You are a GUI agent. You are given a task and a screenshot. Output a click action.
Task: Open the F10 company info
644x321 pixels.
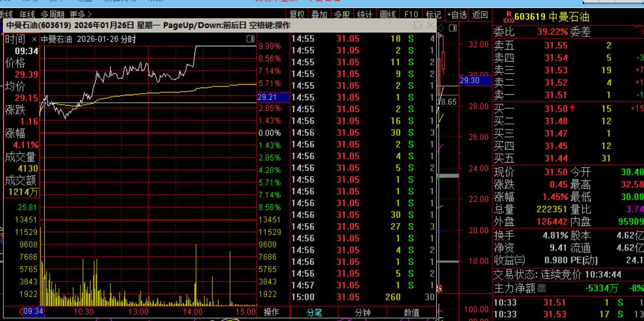click(411, 15)
